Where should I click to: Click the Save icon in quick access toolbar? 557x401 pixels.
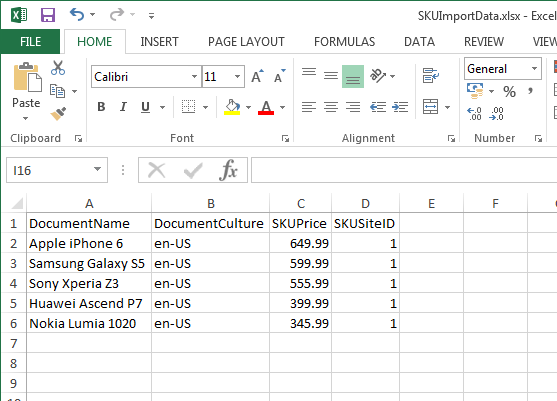[x=48, y=15]
